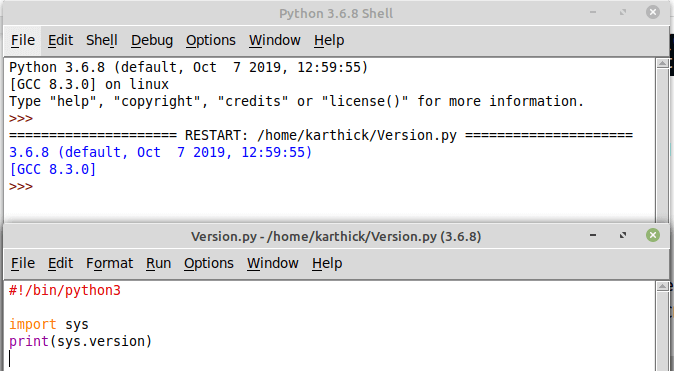Open the Debug menu

[152, 40]
